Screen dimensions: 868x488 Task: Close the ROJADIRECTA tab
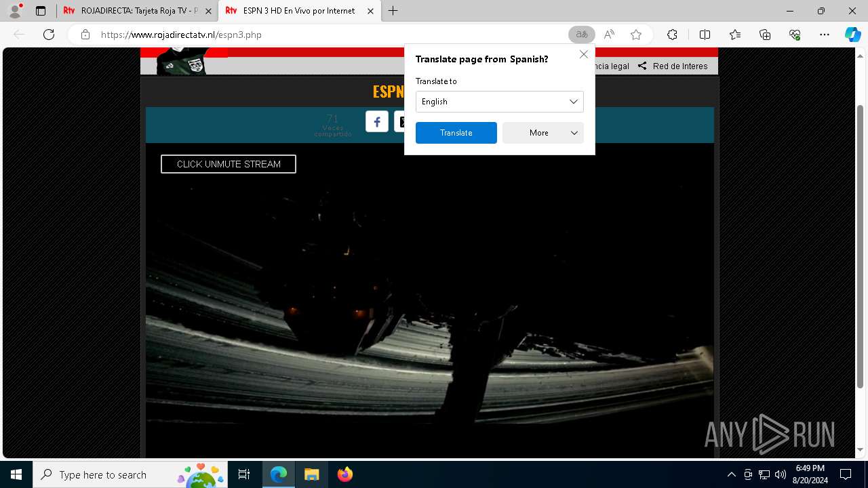coord(208,11)
